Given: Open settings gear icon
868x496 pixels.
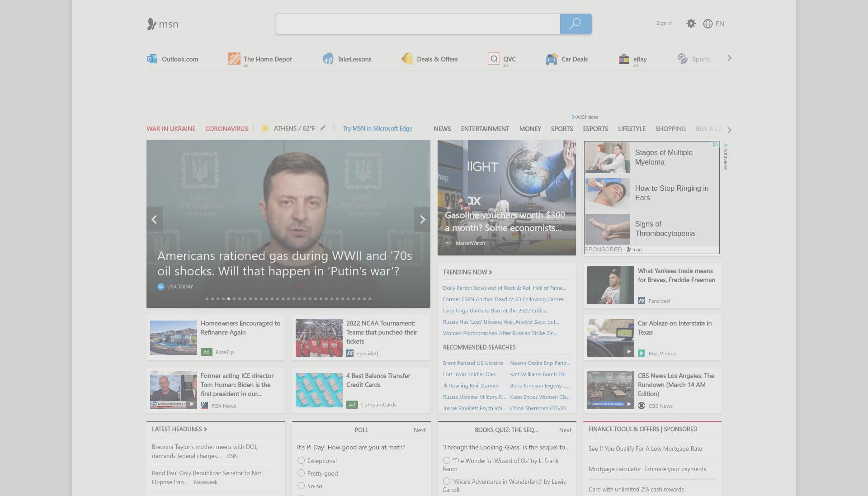Looking at the screenshot, I should point(691,24).
